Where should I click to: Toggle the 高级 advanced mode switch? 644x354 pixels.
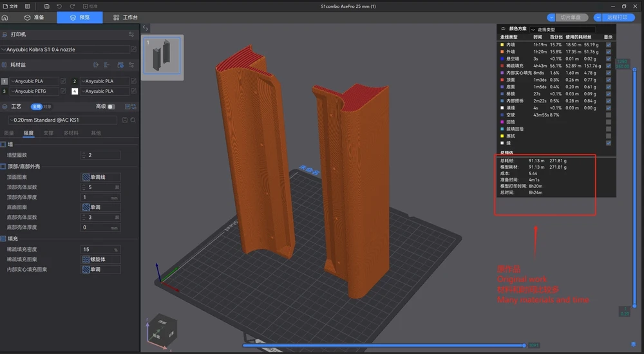click(111, 106)
